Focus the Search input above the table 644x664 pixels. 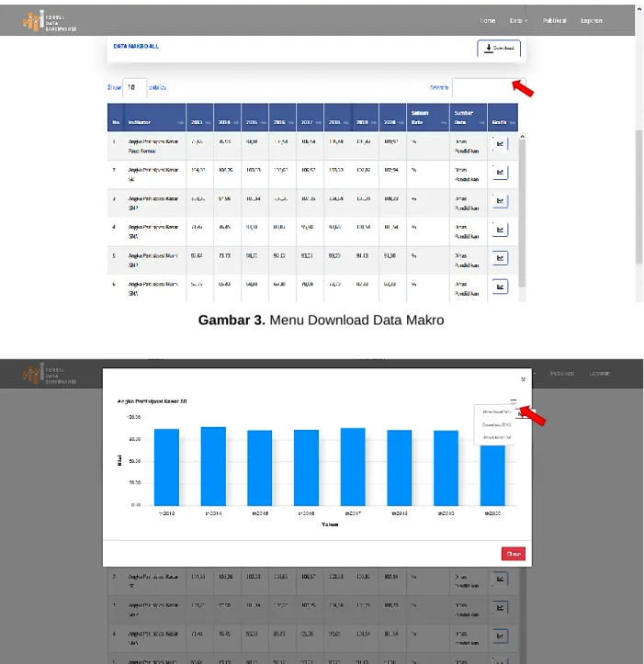[489, 87]
